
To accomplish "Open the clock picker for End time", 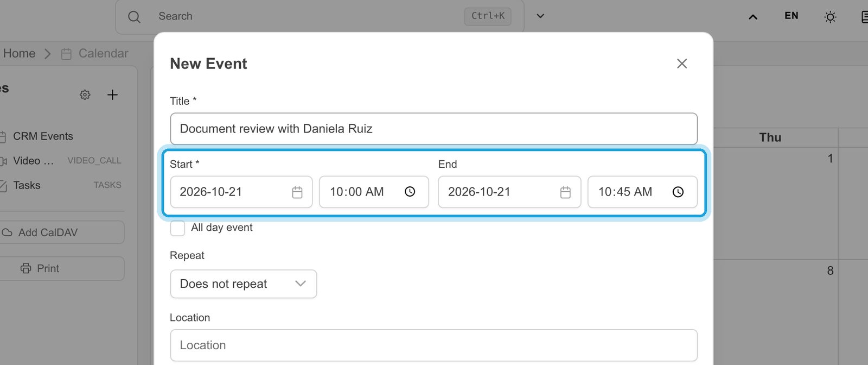I will [678, 192].
